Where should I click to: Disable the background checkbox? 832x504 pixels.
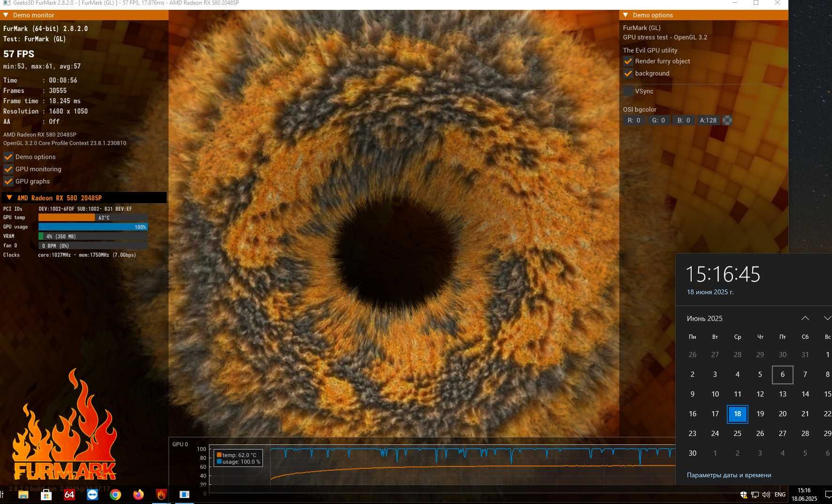tap(628, 73)
